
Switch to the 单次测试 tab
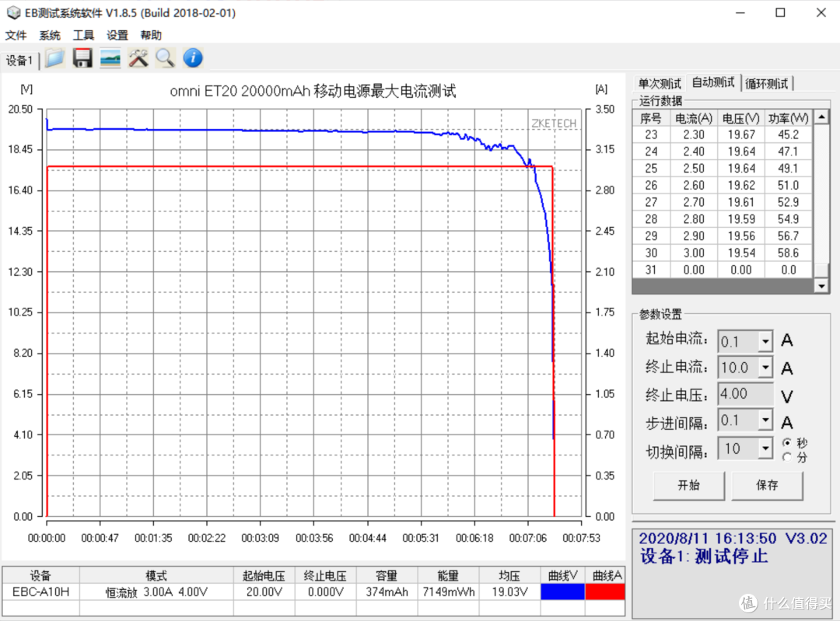[x=660, y=83]
